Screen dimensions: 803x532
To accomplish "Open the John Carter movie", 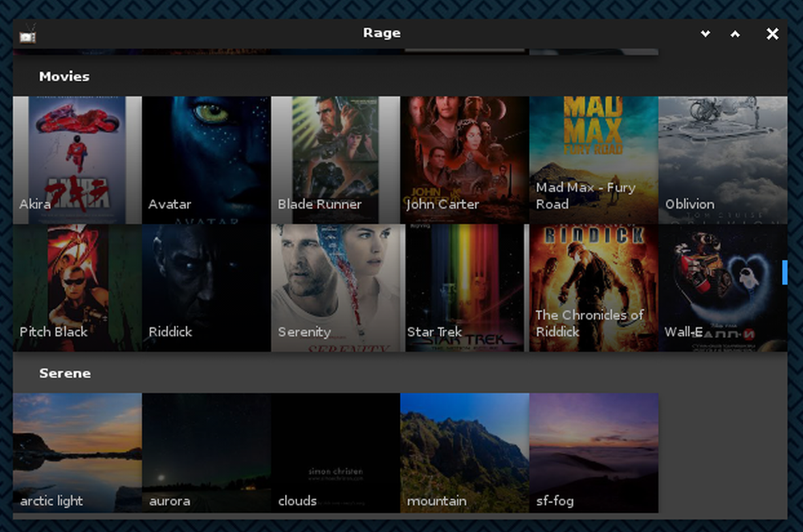I will tap(464, 160).
